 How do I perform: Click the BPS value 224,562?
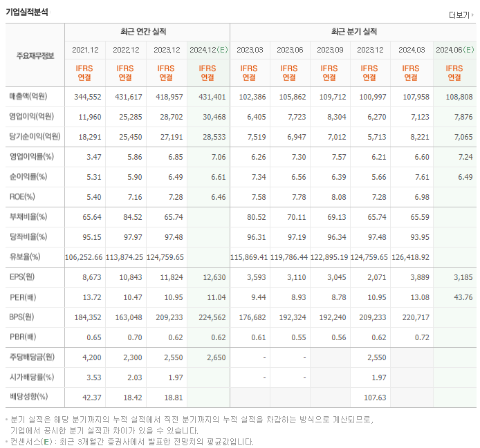click(x=212, y=317)
